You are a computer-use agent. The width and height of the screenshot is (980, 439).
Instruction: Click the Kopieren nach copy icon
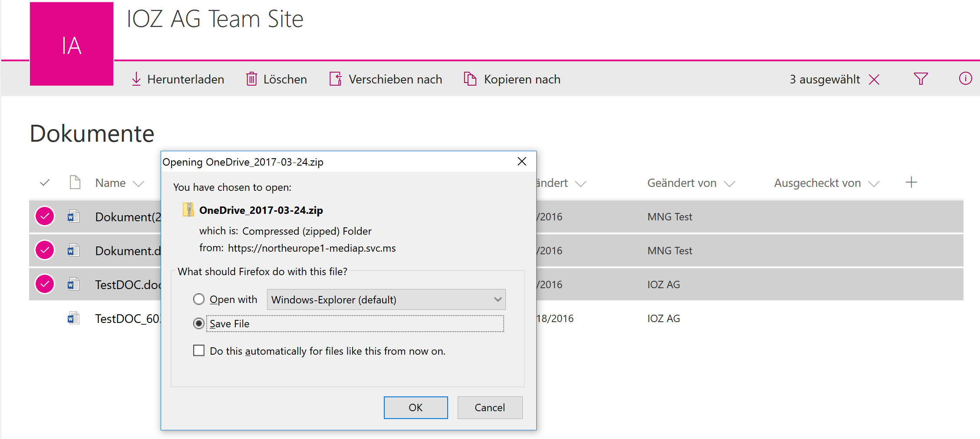coord(470,79)
